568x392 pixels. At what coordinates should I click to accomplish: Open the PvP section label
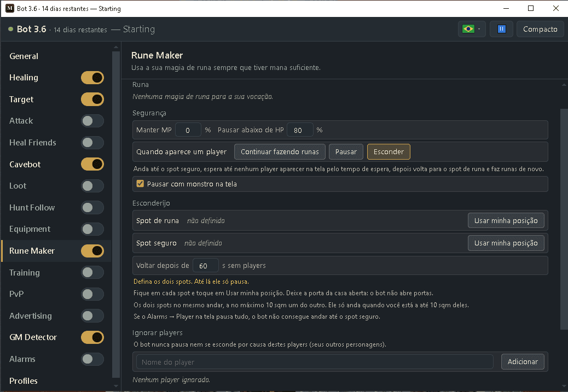(16, 294)
